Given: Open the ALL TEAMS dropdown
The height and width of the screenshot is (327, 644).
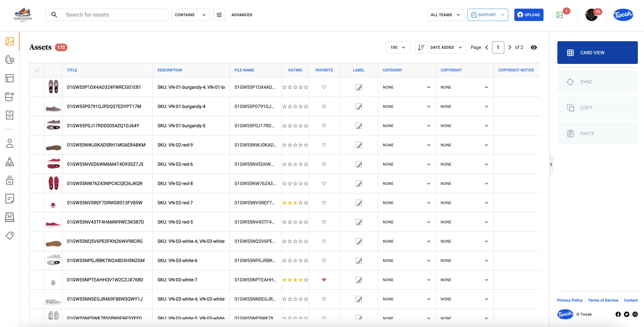Looking at the screenshot, I should point(445,15).
